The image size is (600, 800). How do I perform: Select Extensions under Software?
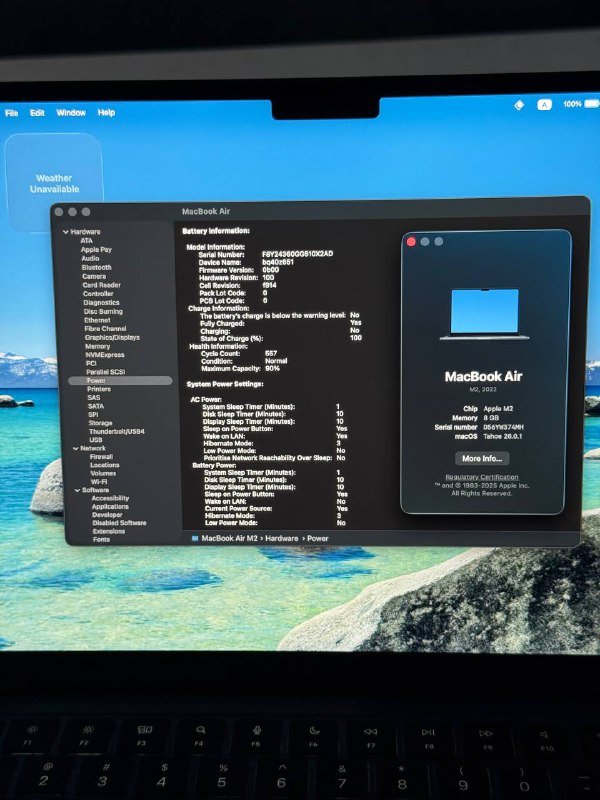(109, 531)
